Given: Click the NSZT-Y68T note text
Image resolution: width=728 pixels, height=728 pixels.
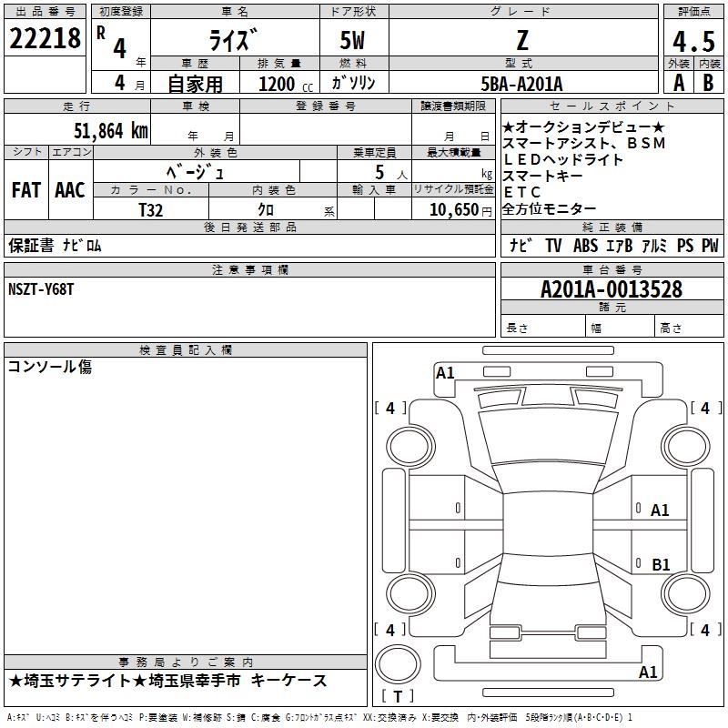Looking at the screenshot, I should point(41,289).
